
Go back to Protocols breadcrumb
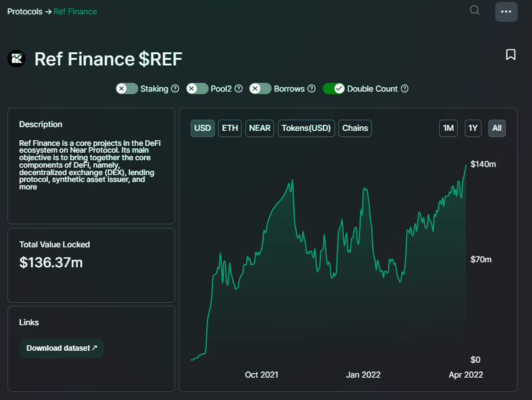[x=25, y=12]
